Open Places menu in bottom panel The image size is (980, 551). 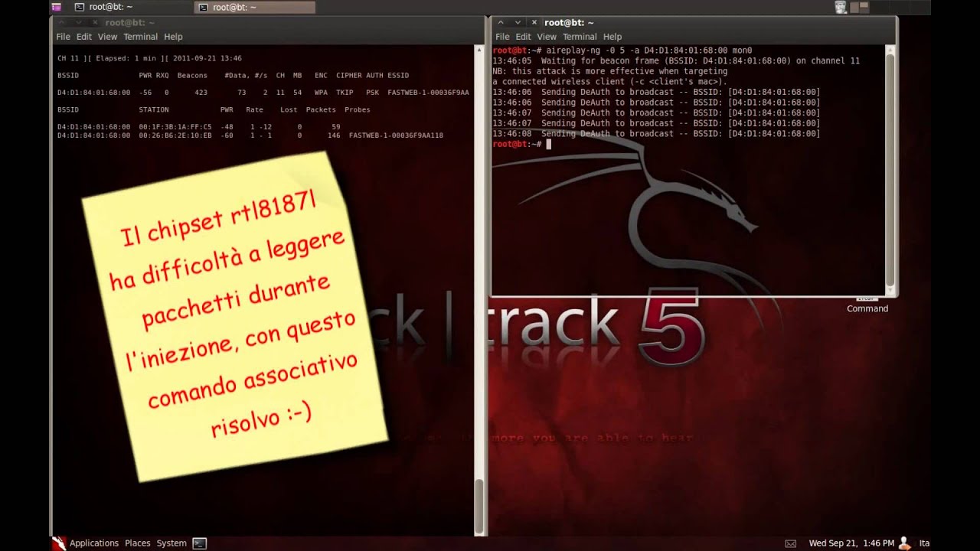point(138,543)
